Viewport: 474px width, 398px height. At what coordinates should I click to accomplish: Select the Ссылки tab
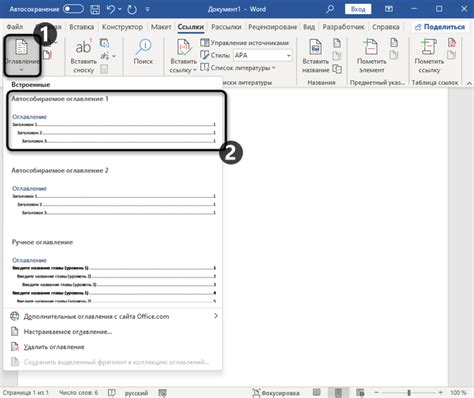191,27
